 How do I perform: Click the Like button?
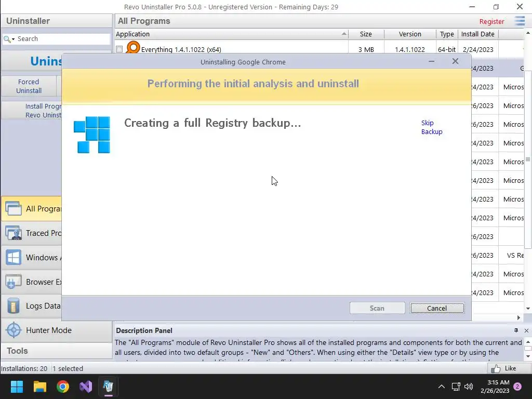509,368
